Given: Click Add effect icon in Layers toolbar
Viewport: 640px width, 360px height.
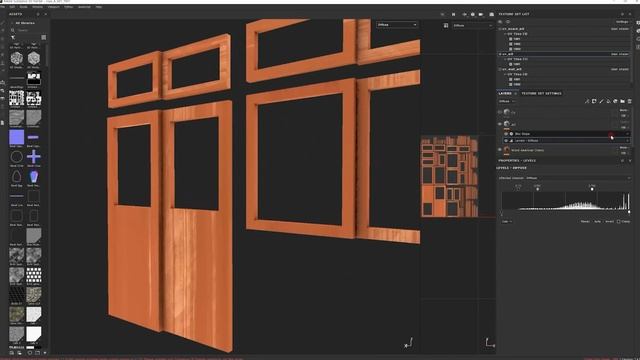Looking at the screenshot, I should (x=587, y=101).
